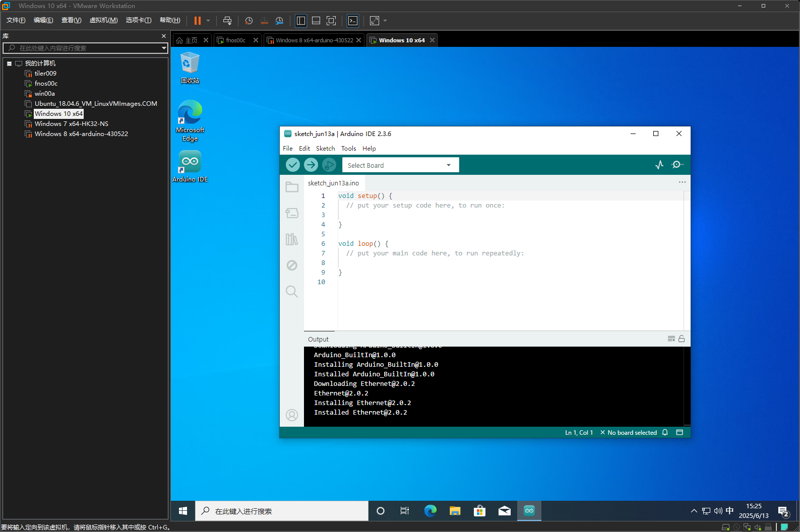Open the sketch tab overflow three-dots menu

coord(682,182)
